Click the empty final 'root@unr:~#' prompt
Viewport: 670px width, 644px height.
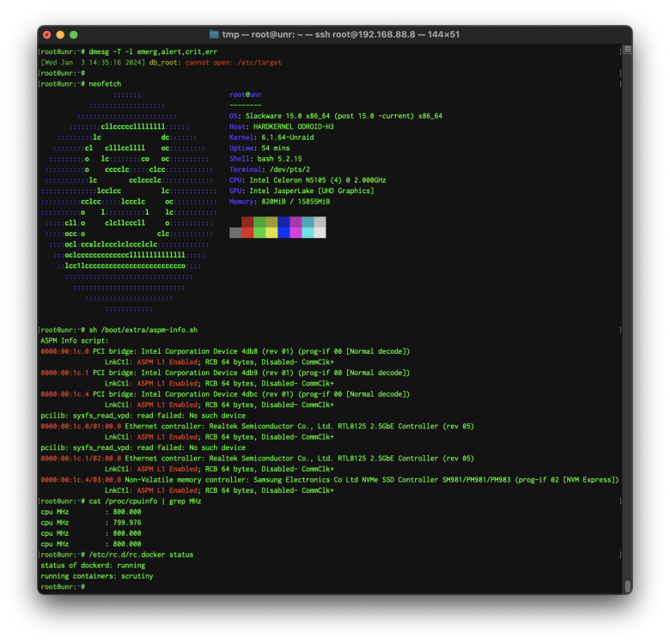pyautogui.click(x=63, y=586)
